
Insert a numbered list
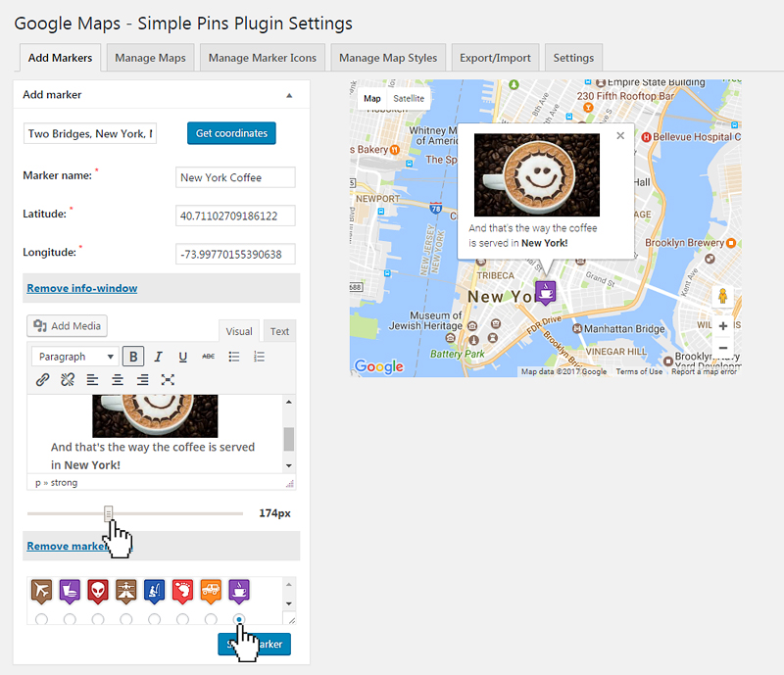[259, 357]
